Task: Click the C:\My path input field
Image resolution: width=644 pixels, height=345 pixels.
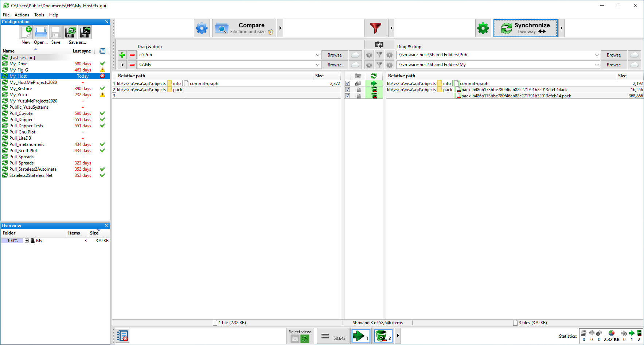Action: pos(226,65)
